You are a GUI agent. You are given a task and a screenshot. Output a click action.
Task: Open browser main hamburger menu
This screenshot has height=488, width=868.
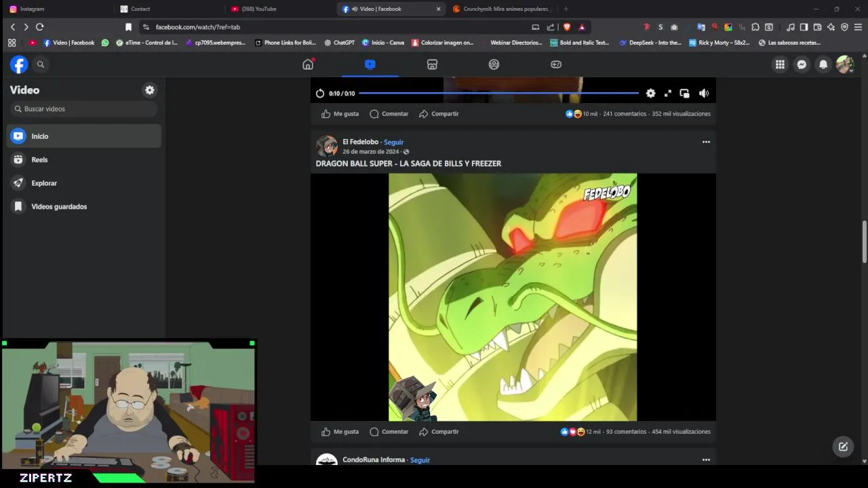coord(858,27)
